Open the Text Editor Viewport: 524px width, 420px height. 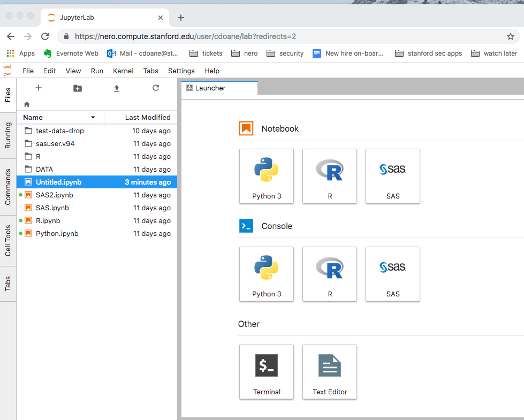tap(329, 372)
